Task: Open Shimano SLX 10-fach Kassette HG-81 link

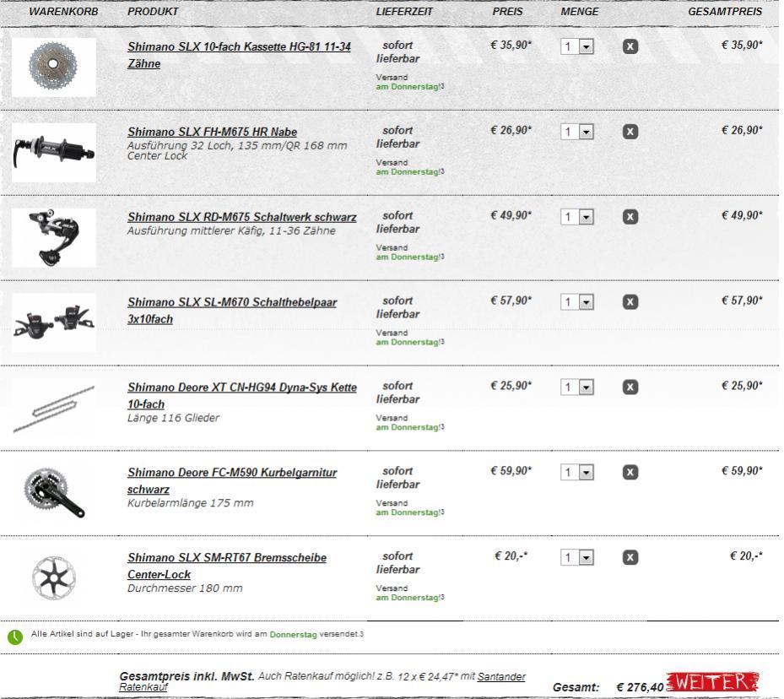Action: tap(239, 55)
